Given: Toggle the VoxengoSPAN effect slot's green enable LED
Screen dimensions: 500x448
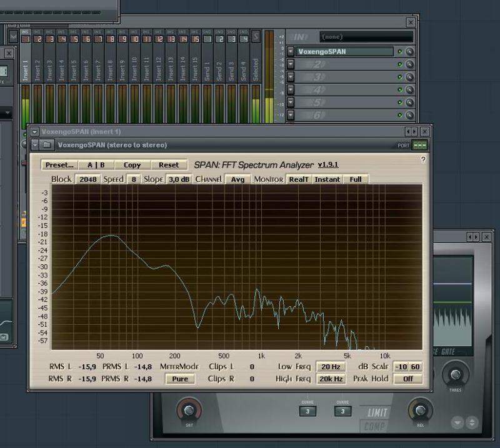Looking at the screenshot, I should 400,52.
